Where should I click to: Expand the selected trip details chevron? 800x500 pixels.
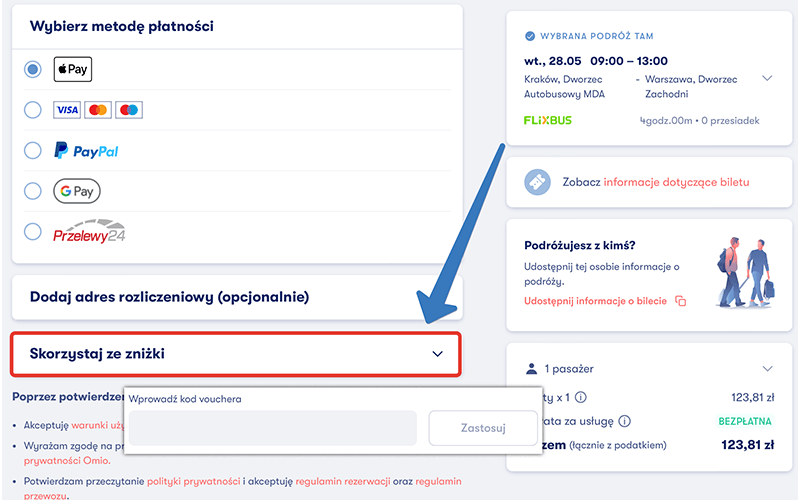[x=767, y=78]
